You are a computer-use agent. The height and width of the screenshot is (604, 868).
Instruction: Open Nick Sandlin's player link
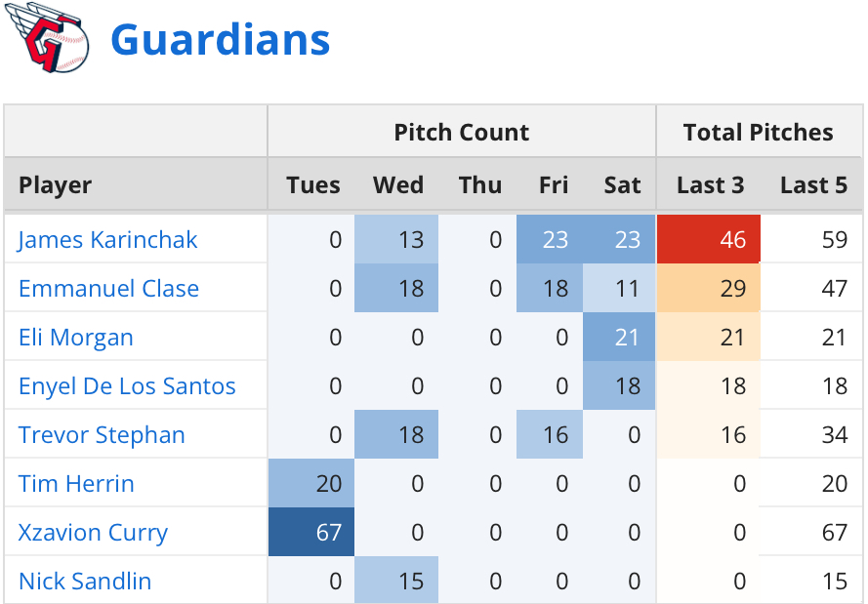(85, 582)
